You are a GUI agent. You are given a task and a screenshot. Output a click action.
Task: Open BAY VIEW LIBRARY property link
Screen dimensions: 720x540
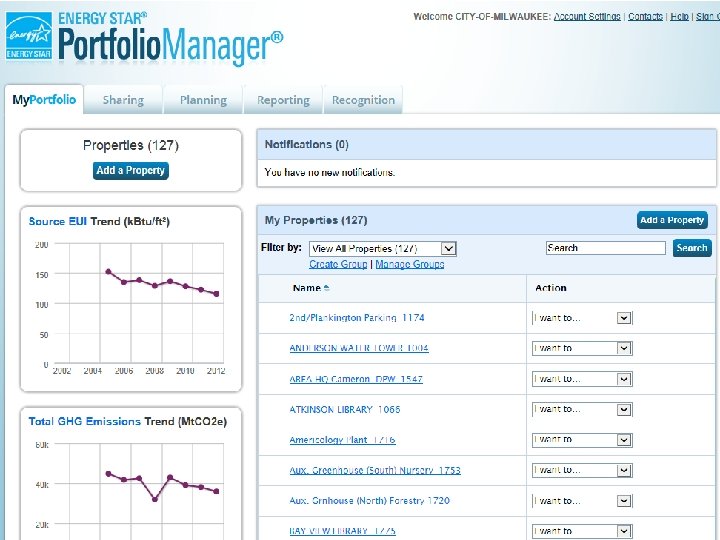[x=342, y=531]
